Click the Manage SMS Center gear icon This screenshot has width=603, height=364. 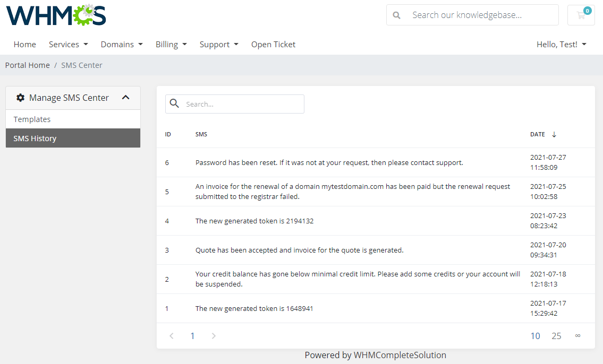click(20, 98)
